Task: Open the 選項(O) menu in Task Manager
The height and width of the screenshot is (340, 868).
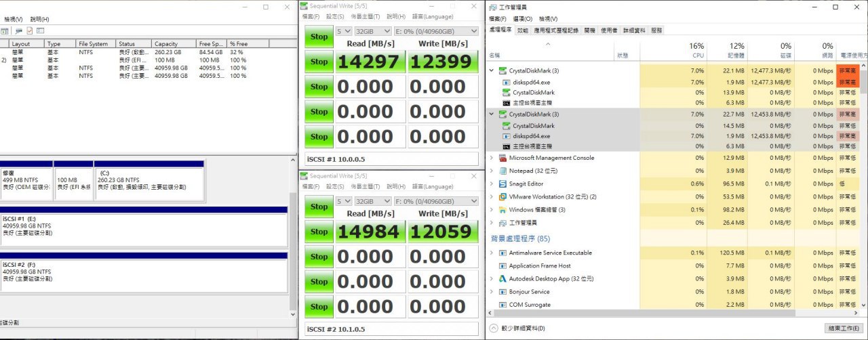Action: pos(523,18)
